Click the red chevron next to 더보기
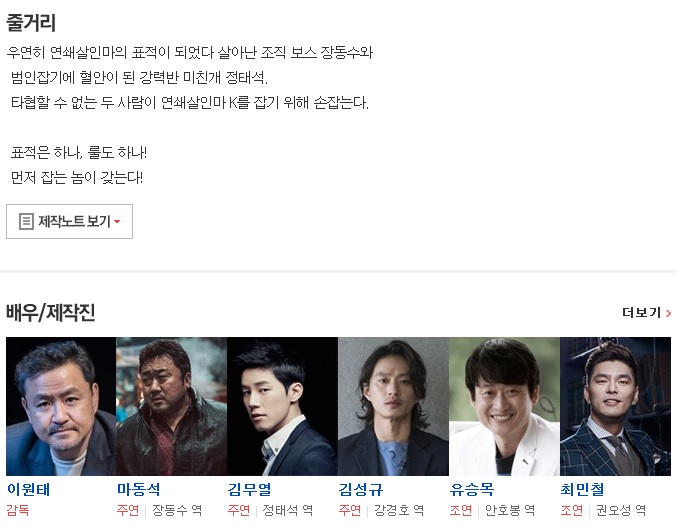Viewport: 680px width, 530px height. pos(668,313)
